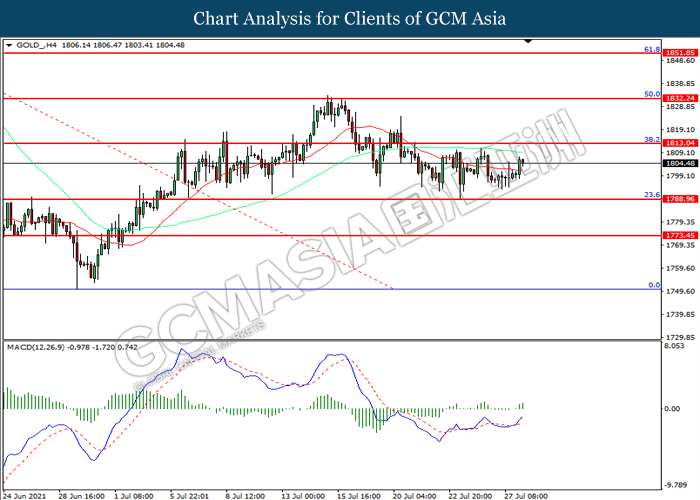Viewport: 700px width, 500px height.
Task: Click the red 1773.45 price tag
Action: tap(680, 235)
